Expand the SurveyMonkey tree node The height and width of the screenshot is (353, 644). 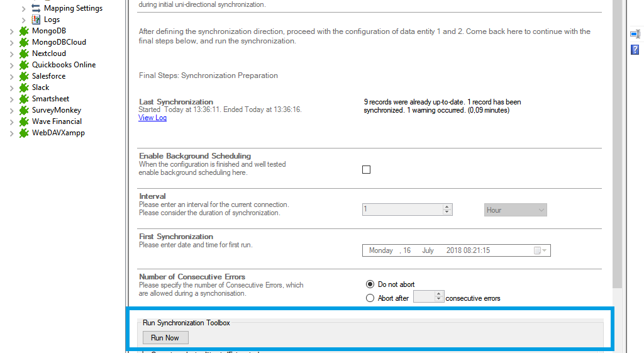[x=11, y=110]
